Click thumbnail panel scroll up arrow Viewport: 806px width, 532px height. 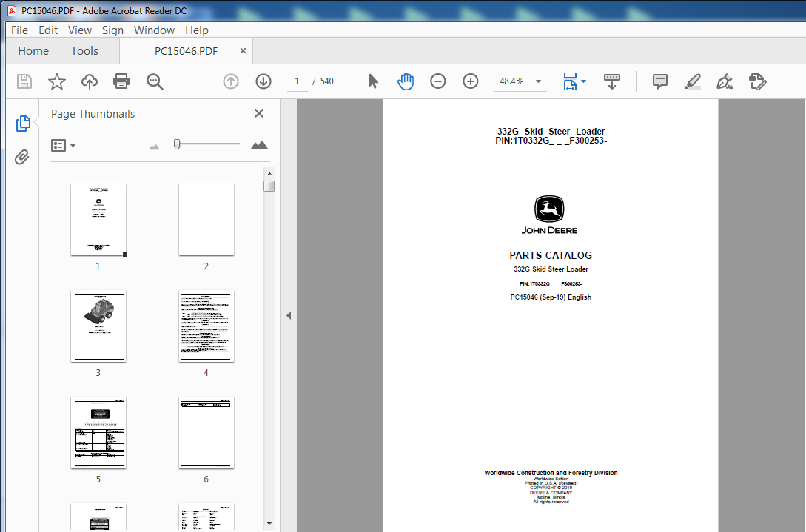(269, 174)
